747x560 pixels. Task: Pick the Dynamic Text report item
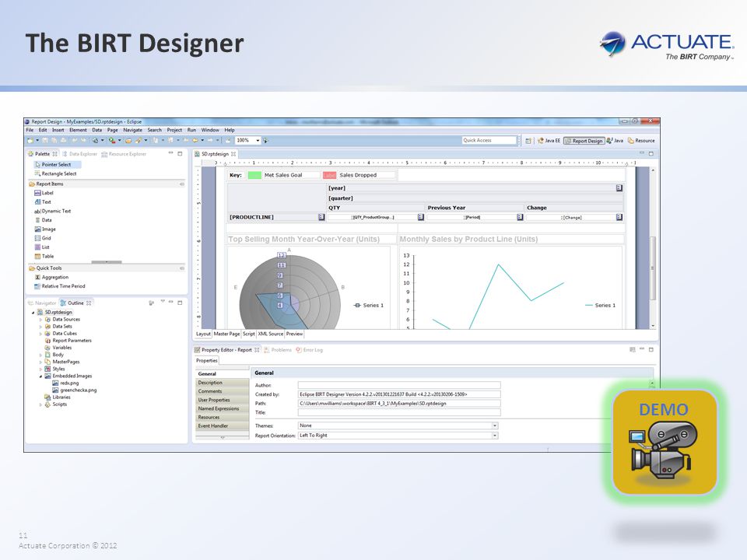pyautogui.click(x=52, y=211)
